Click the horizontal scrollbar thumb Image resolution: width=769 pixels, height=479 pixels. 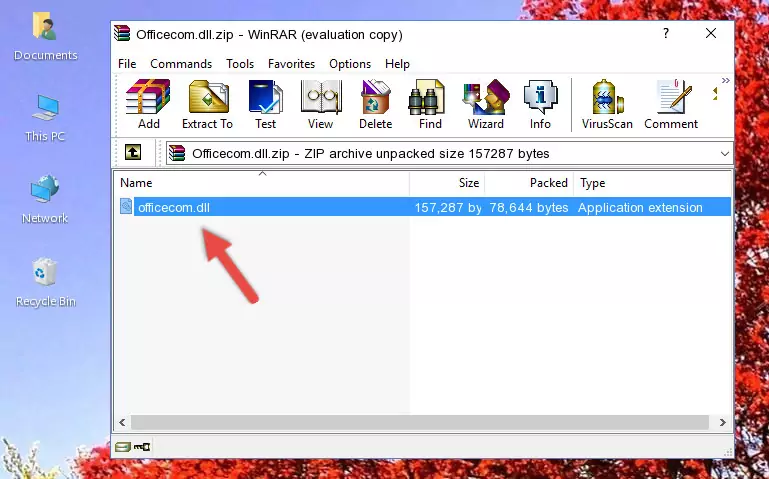click(420, 422)
